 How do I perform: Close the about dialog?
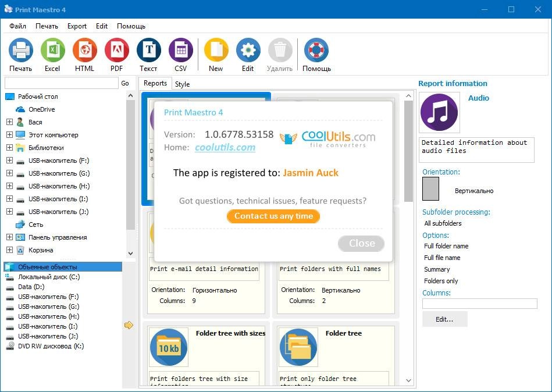[x=361, y=243]
